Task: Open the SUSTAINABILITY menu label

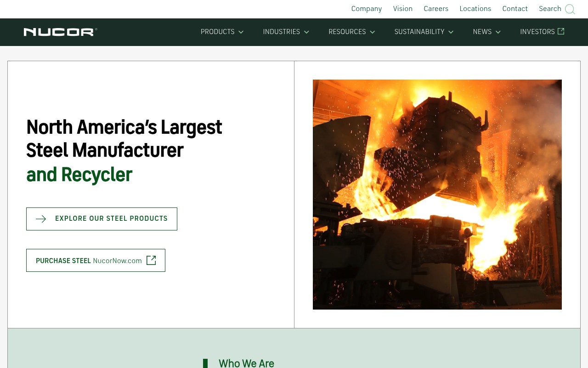Action: (x=419, y=32)
